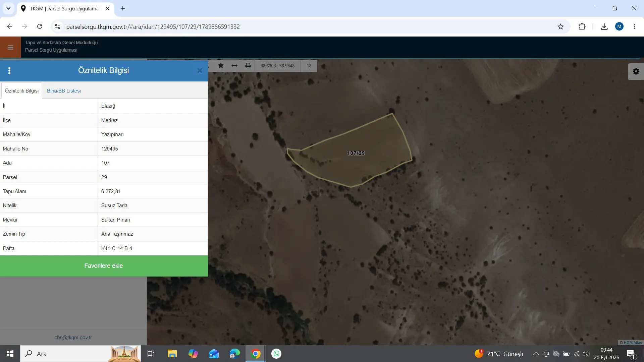View site information icon in address bar
644x362 pixels.
pos(58,26)
